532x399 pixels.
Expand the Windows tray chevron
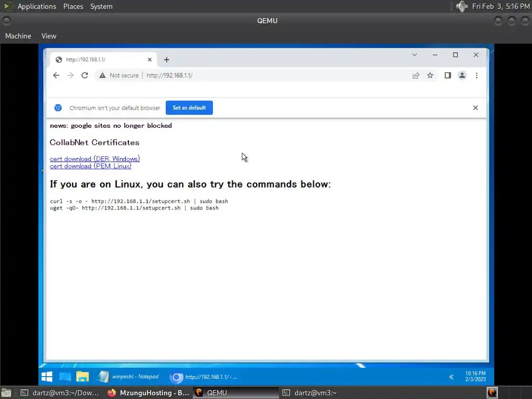(451, 377)
